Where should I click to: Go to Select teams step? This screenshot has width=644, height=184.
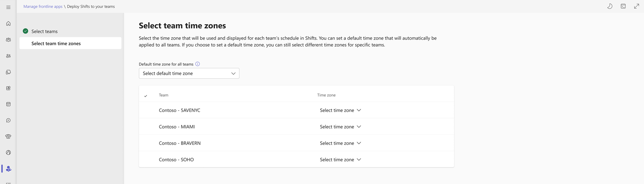[44, 31]
